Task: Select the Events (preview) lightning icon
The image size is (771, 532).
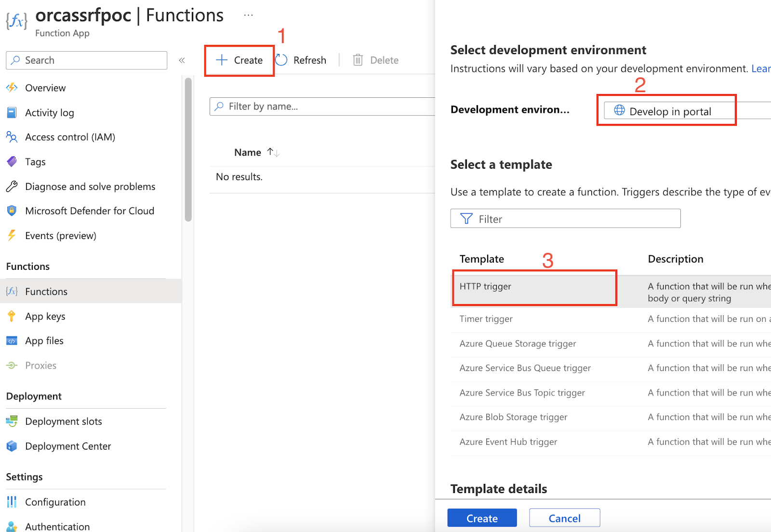Action: coord(12,235)
